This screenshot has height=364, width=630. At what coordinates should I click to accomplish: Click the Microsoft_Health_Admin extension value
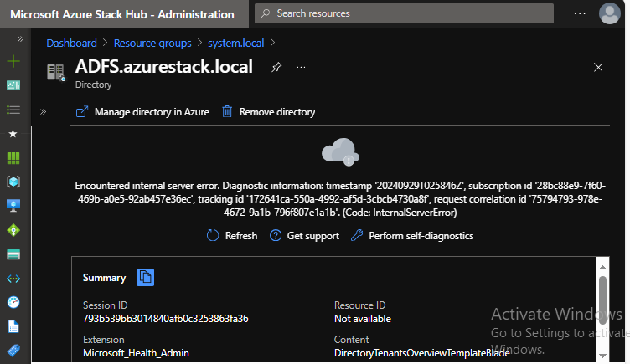[x=136, y=353]
